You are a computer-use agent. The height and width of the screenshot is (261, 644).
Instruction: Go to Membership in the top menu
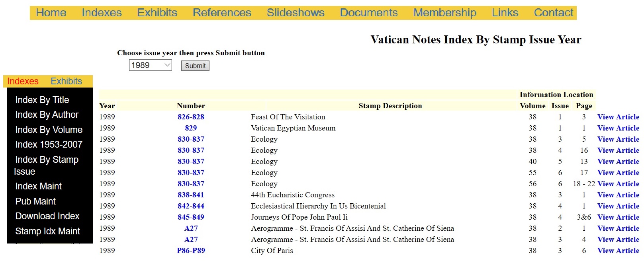(x=444, y=13)
